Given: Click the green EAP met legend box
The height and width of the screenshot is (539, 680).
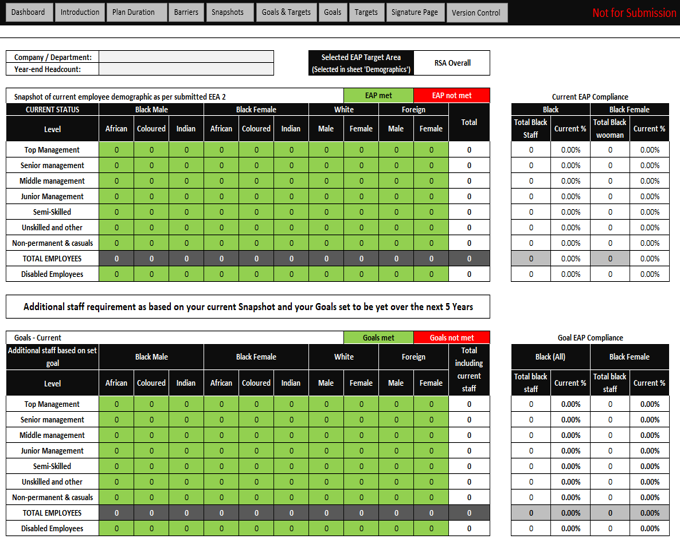Looking at the screenshot, I should point(378,96).
